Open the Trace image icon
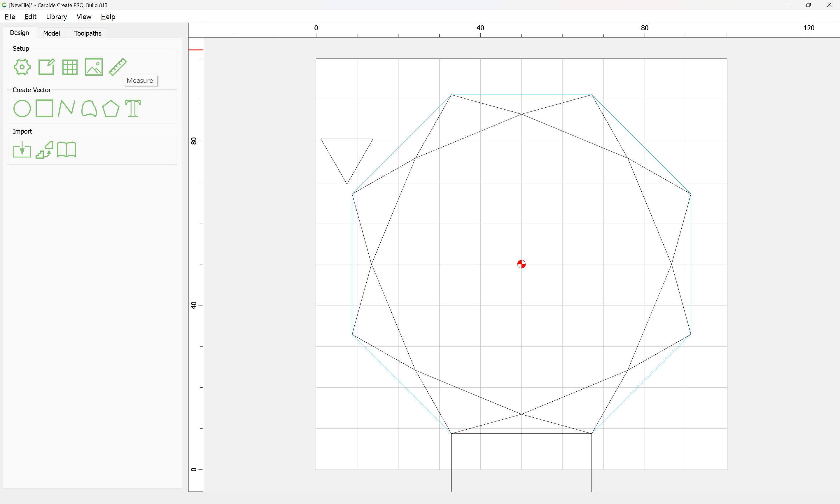Screen dimensions: 840x504 pos(44,150)
